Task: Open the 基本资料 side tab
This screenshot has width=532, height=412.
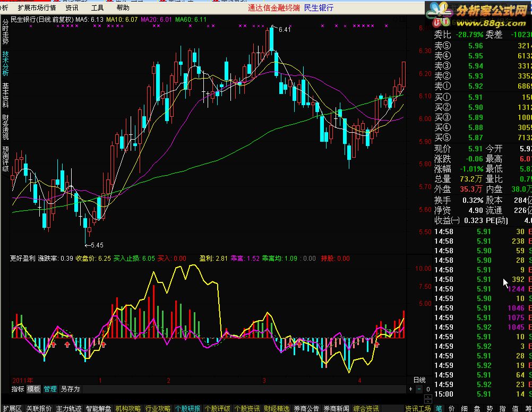Action: pos(5,96)
